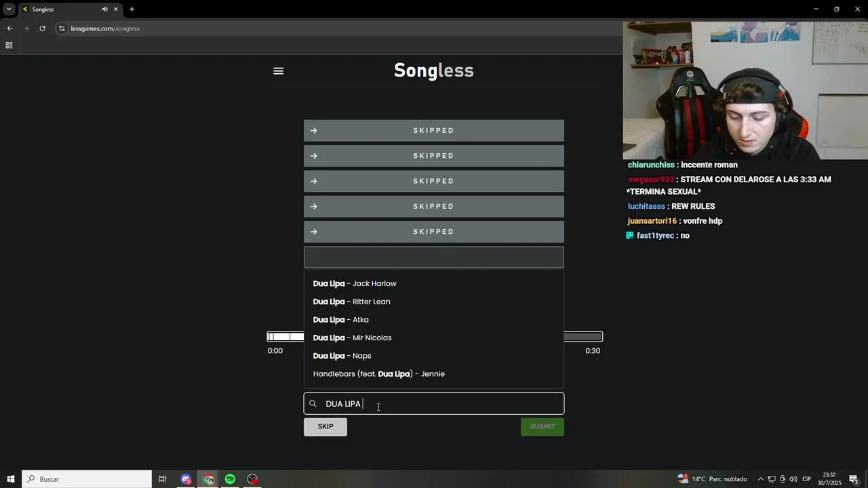Viewport: 868px width, 488px height.
Task: Reload the lessgames page
Action: click(x=42, y=28)
